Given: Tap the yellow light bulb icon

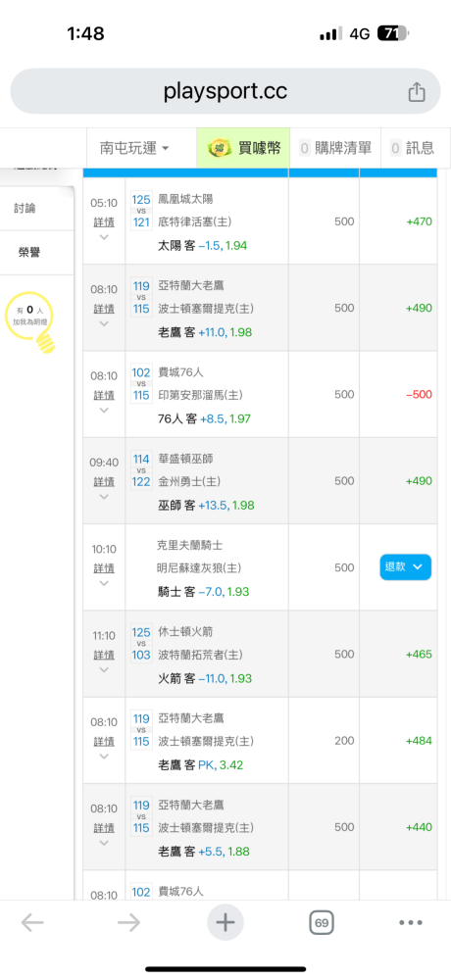Looking at the screenshot, I should point(45,341).
